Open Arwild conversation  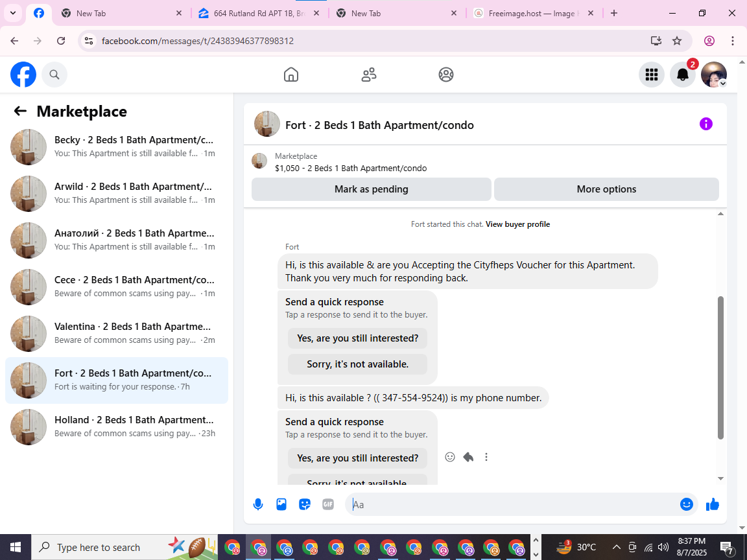point(116,193)
